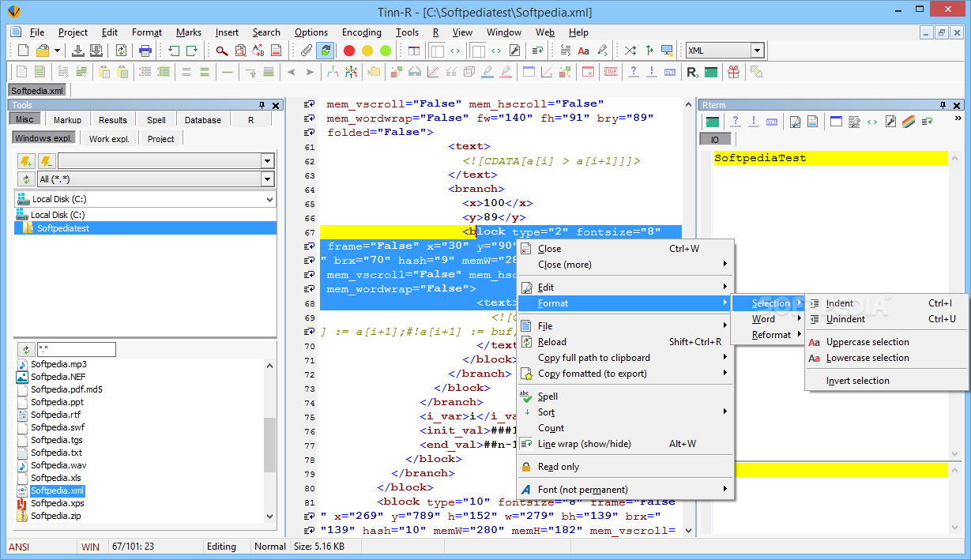Open the All (*.*) filter dropdown
This screenshot has width=971, height=560.
tap(267, 179)
